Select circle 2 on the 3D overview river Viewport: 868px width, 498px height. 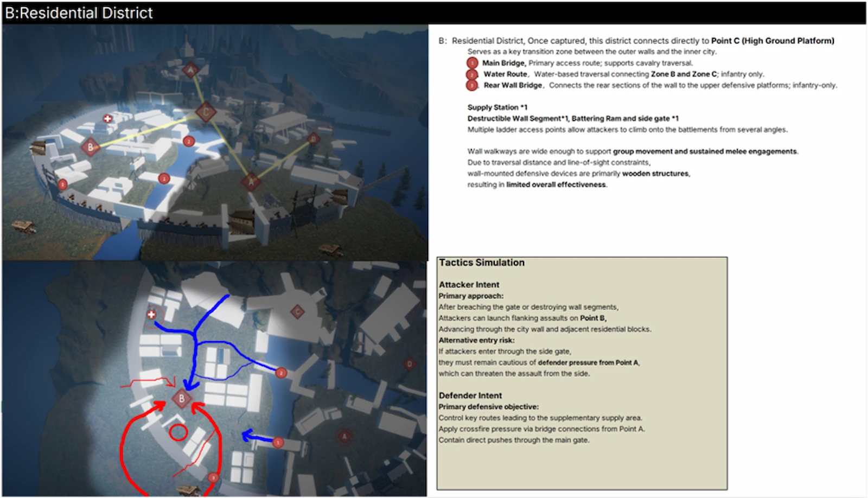point(188,141)
